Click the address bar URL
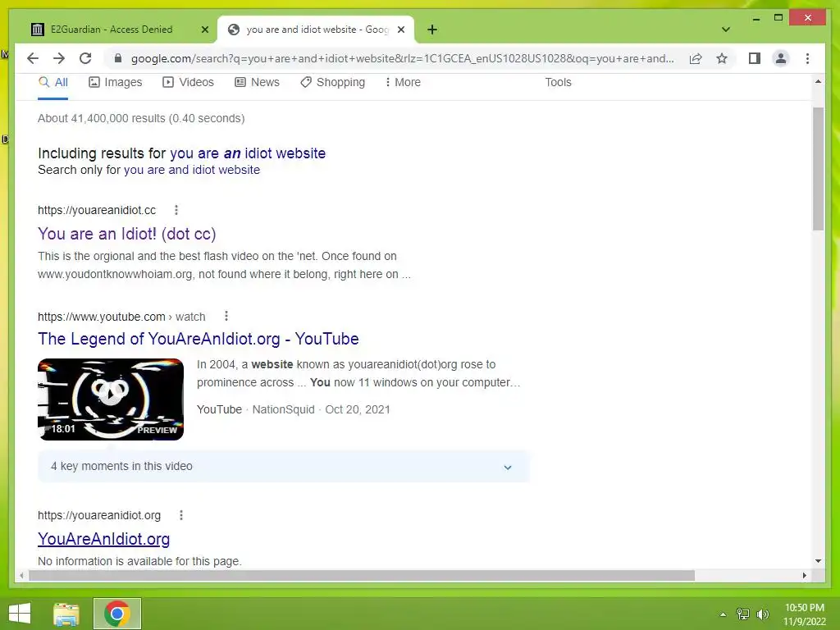 pyautogui.click(x=402, y=58)
